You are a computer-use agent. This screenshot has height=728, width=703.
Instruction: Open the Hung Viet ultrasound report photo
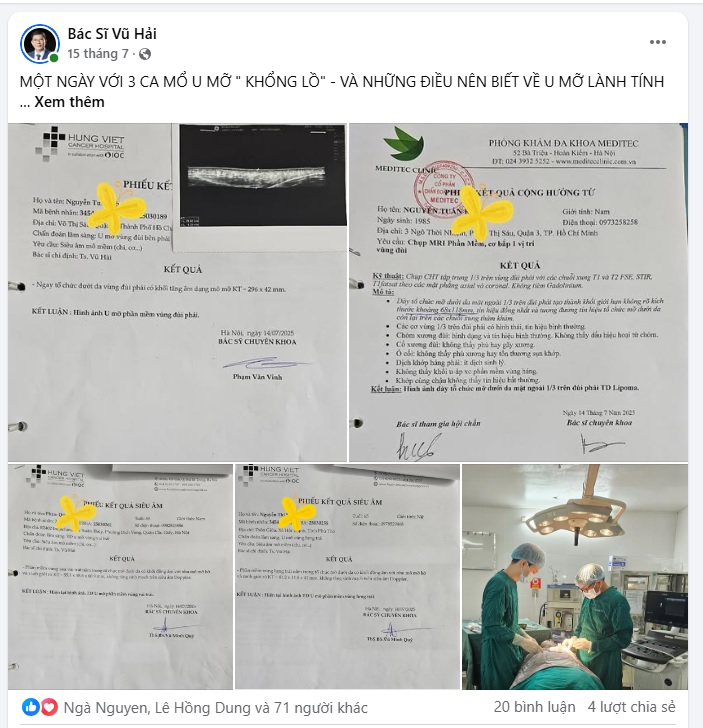click(x=177, y=292)
